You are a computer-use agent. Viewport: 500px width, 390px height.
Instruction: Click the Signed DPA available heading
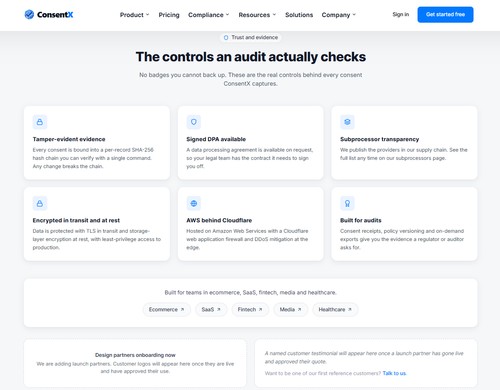click(x=216, y=139)
